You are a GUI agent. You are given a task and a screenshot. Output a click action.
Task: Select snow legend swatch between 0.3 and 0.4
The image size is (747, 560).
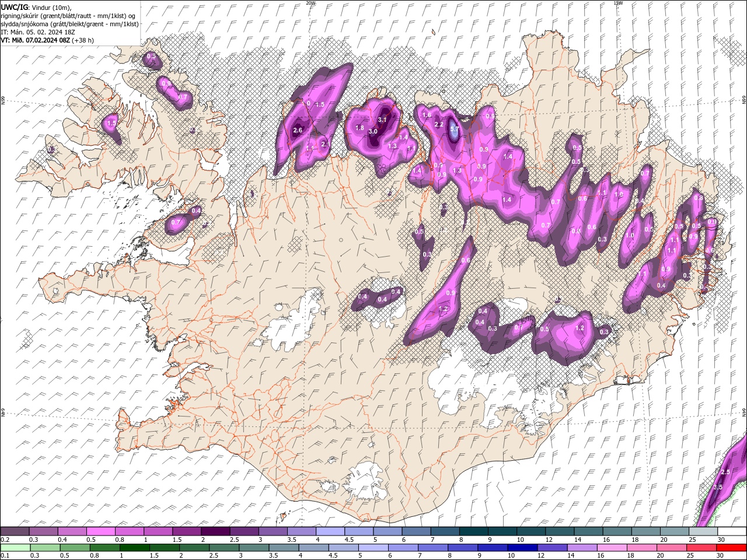43,531
